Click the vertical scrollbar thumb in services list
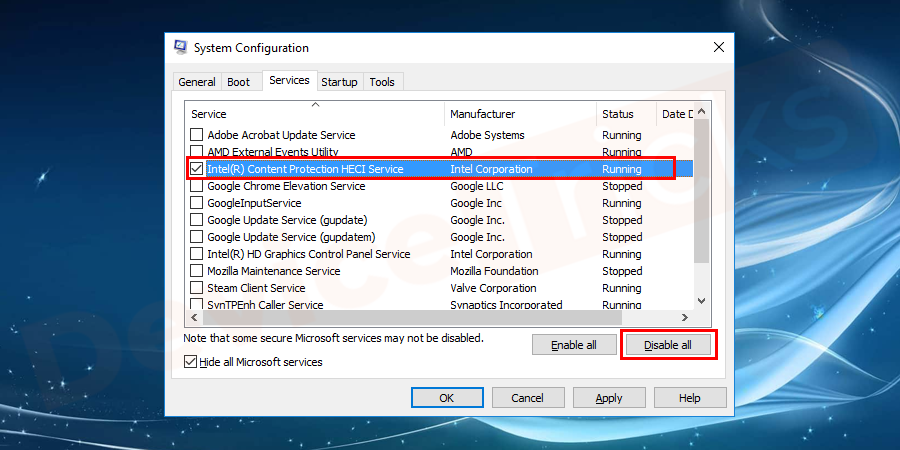900x450 pixels. (x=701, y=191)
